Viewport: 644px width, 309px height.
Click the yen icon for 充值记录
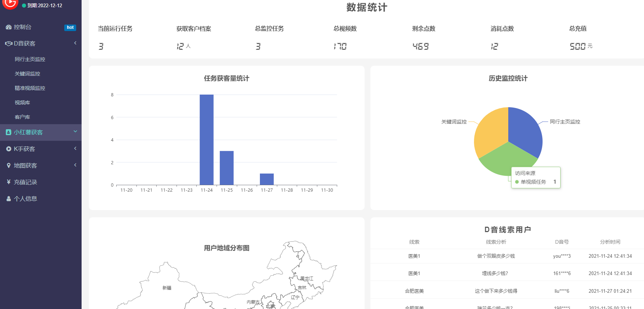9,182
